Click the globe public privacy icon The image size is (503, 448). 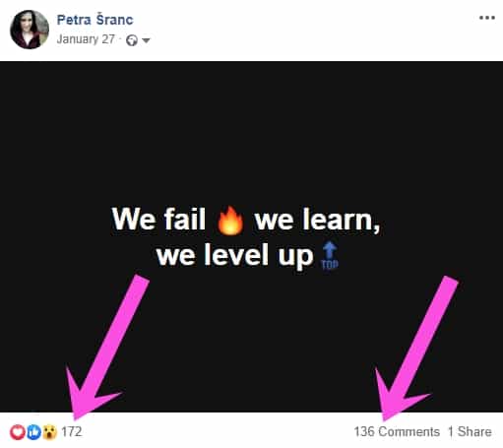pyautogui.click(x=132, y=40)
